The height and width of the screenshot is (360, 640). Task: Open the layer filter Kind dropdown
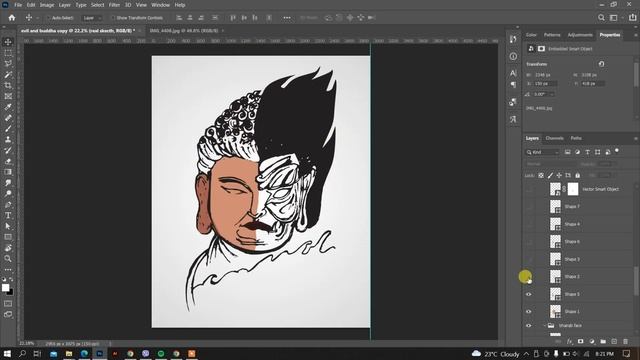click(542, 152)
